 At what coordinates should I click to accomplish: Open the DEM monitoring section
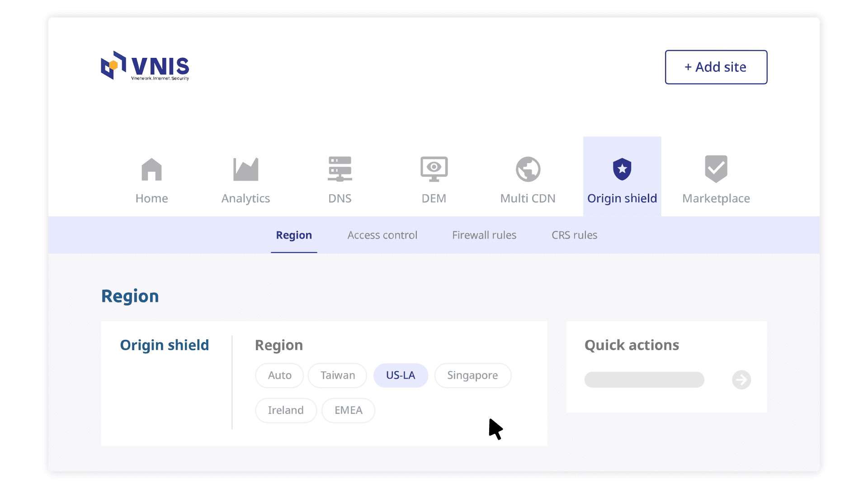[434, 181]
